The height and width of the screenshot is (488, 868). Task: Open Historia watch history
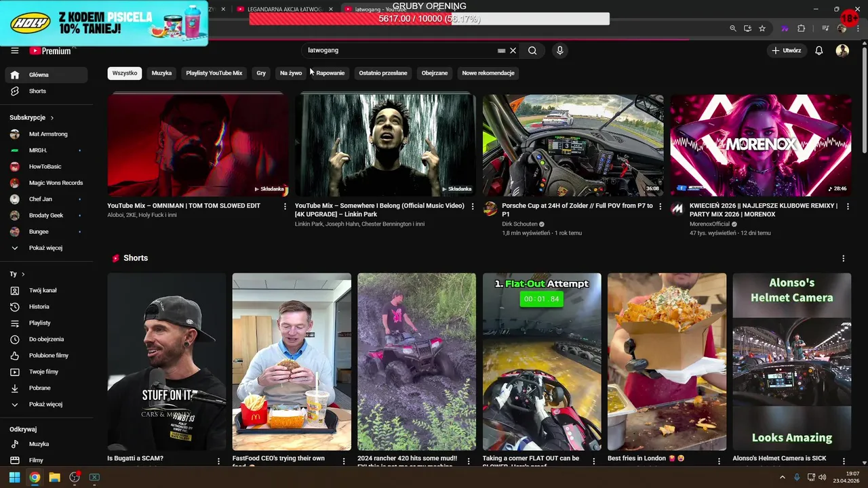46,307
